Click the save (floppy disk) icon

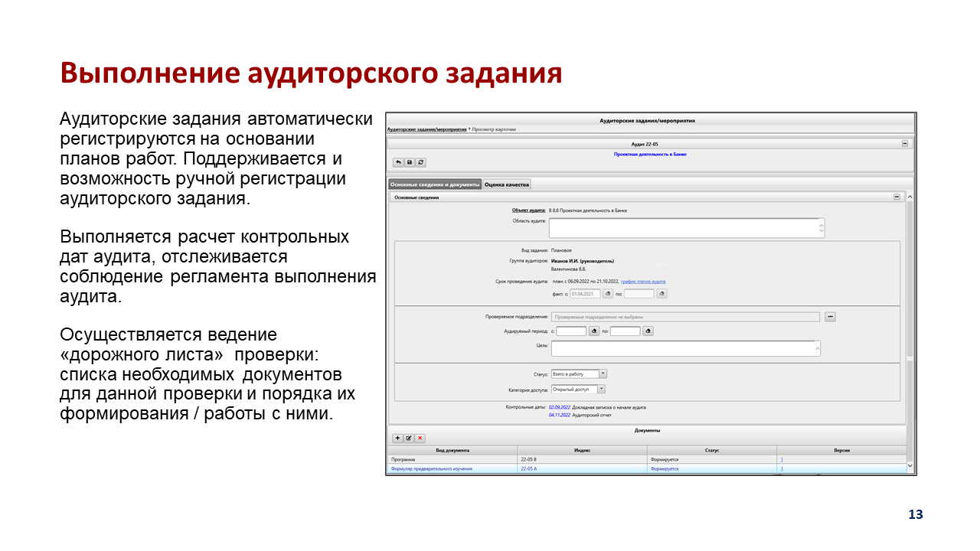pos(410,162)
